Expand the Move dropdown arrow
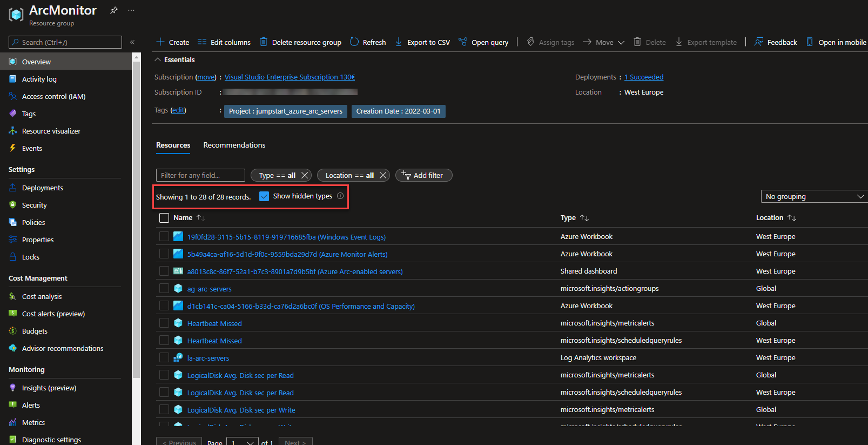The width and height of the screenshot is (868, 445). 621,42
